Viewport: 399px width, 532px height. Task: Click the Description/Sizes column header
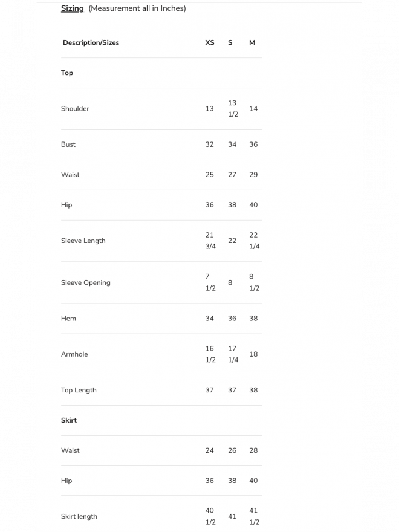91,43
